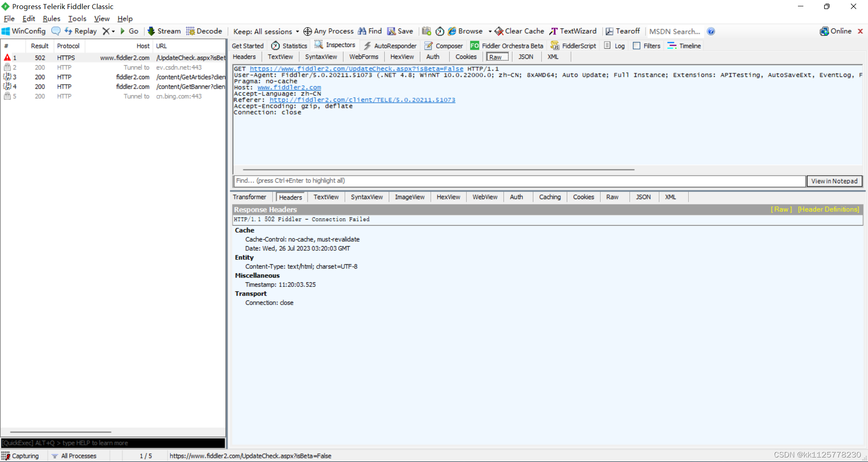This screenshot has width=868, height=462.
Task: Expand the Browse dropdown arrow
Action: (490, 32)
